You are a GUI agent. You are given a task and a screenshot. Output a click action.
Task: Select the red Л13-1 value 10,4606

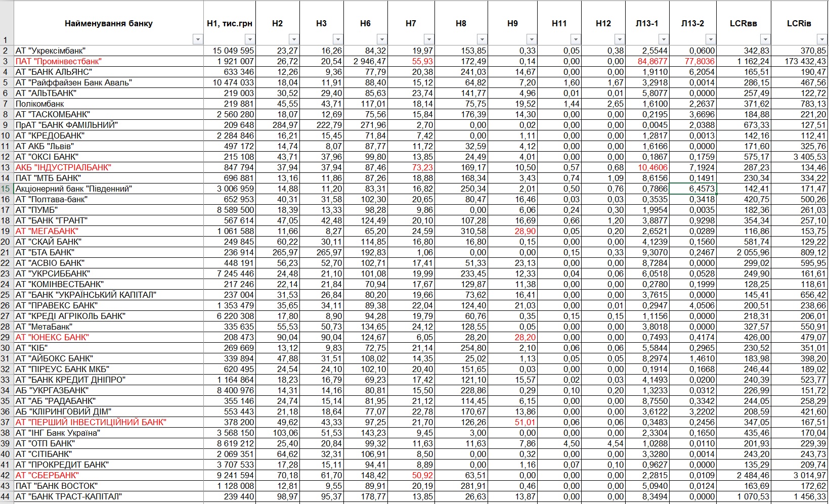(x=647, y=167)
